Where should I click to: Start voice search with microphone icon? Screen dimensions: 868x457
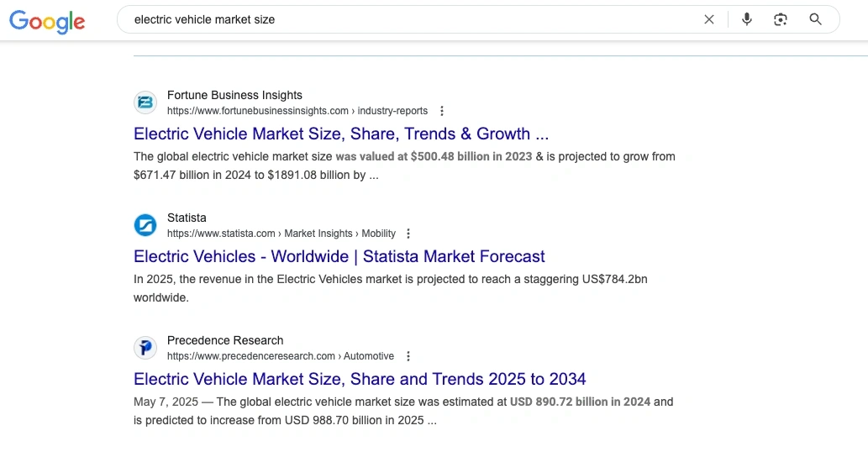click(x=747, y=19)
